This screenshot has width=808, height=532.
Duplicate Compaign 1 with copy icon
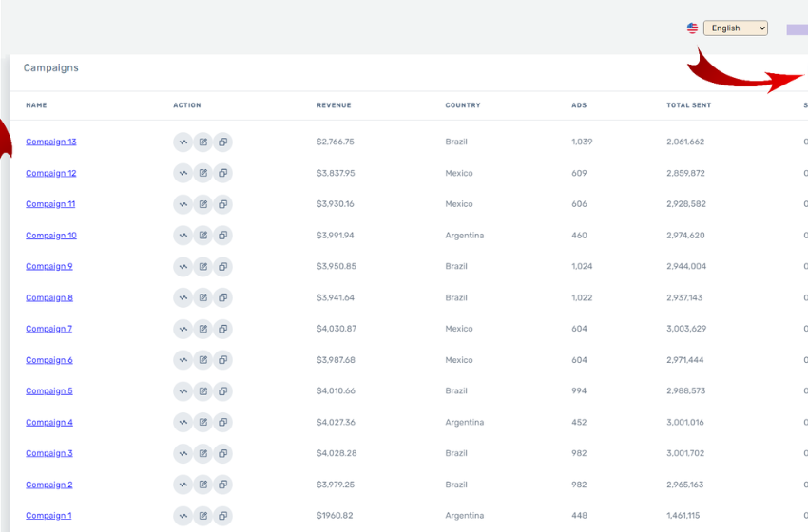222,516
